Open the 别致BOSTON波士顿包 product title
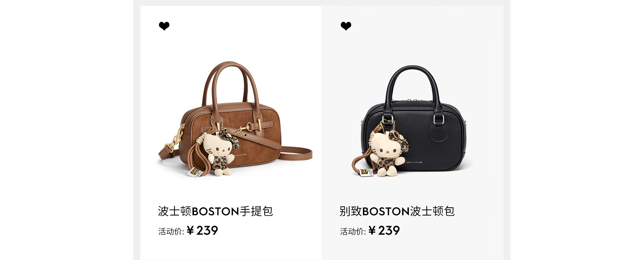Image resolution: width=644 pixels, height=260 pixels. 397,211
